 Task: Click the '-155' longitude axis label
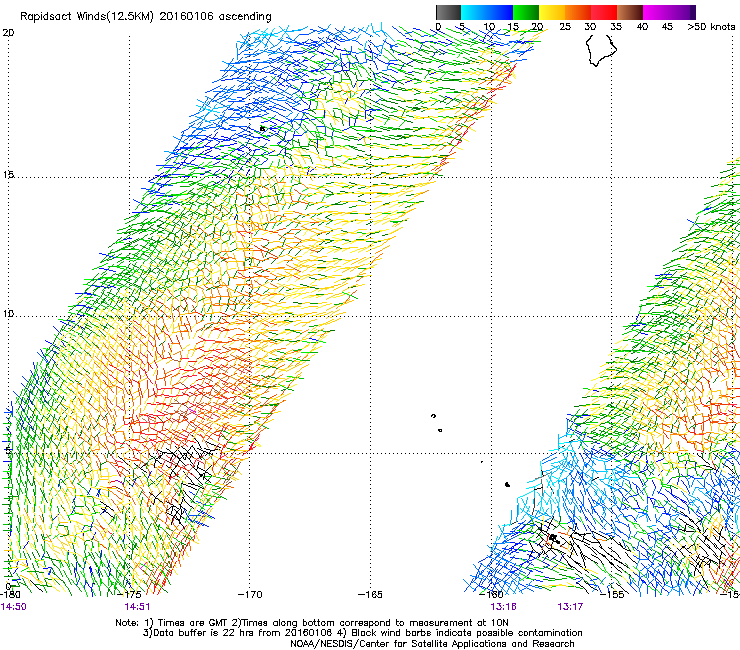pos(612,595)
